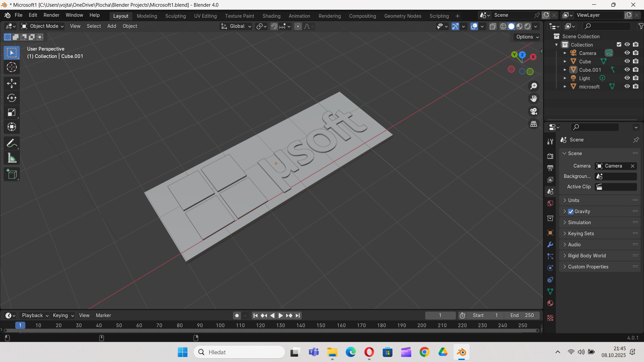
Task: Switch orthographic/perspective grid icon
Action: [534, 124]
